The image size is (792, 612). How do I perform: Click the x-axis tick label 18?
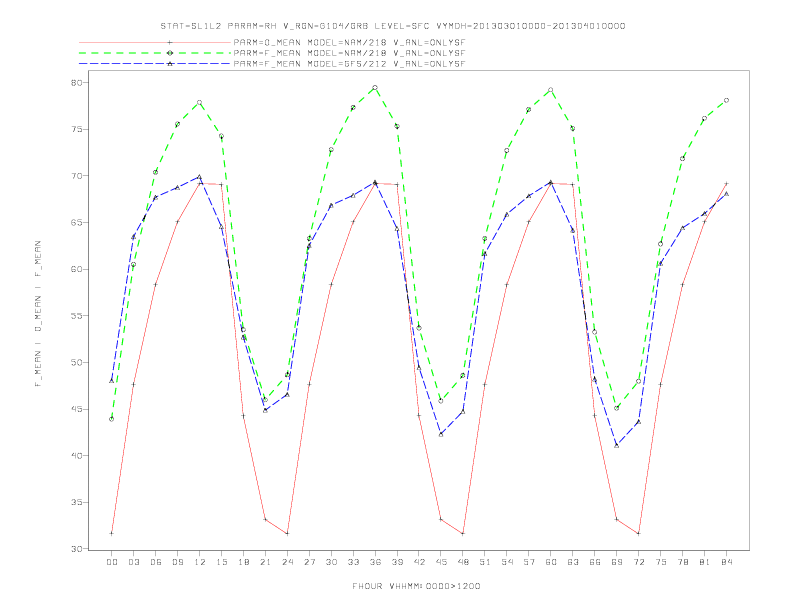(x=243, y=562)
